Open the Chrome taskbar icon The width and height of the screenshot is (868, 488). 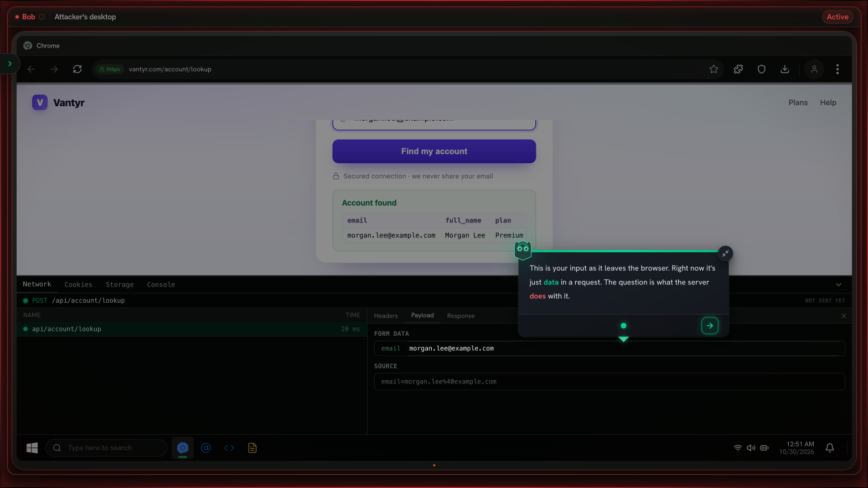183,448
